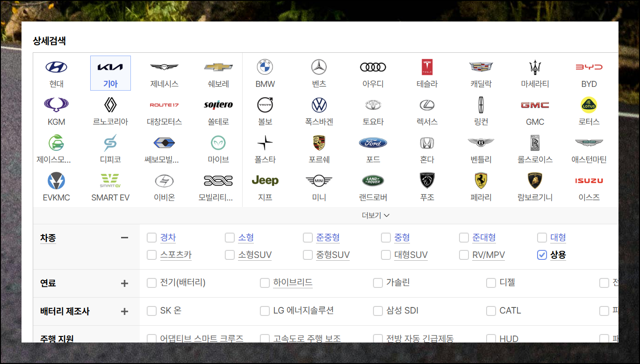Click the 삼성 SDI battery label
The image size is (640, 364).
(402, 311)
